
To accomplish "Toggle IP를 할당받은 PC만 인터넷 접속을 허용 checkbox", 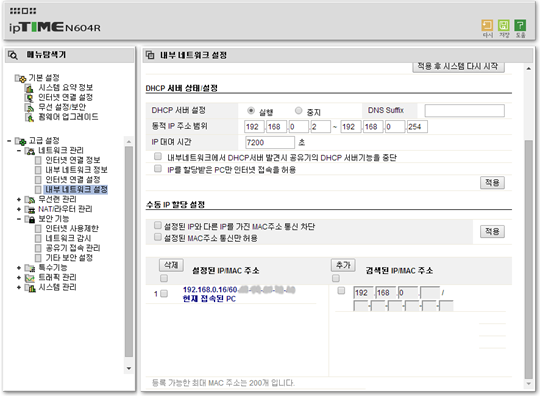I will click(x=158, y=168).
